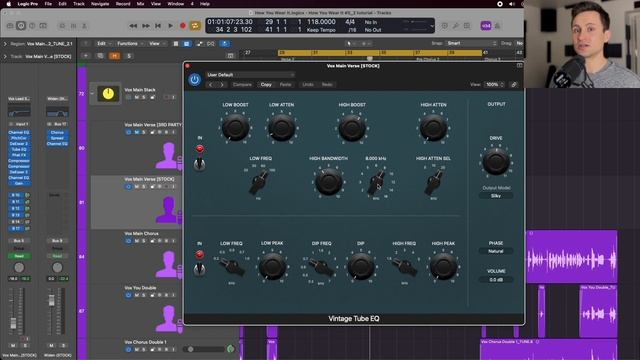Click the Rewind transport button
This screenshot has height=360, width=640.
click(133, 26)
